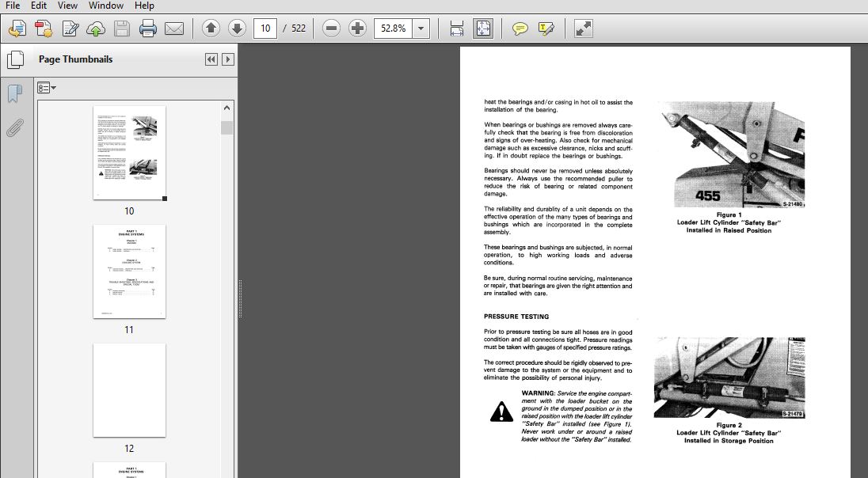Open the Bookmarks panel icon

point(15,93)
